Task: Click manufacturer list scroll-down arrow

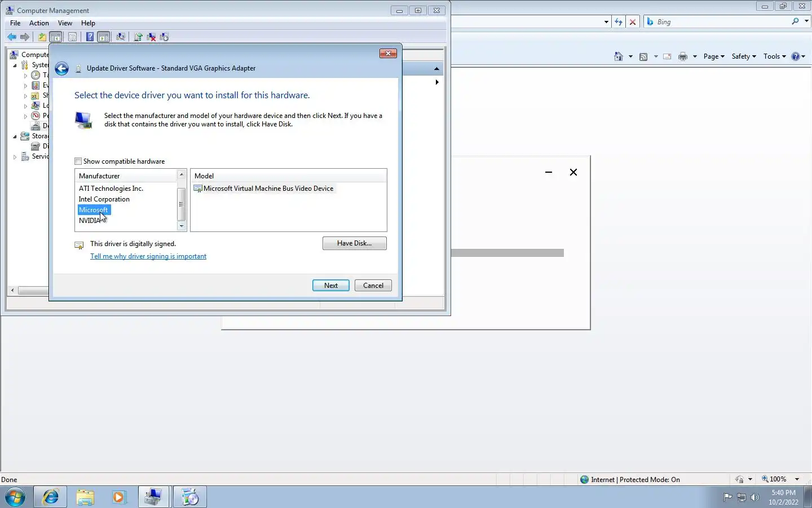Action: [182, 226]
